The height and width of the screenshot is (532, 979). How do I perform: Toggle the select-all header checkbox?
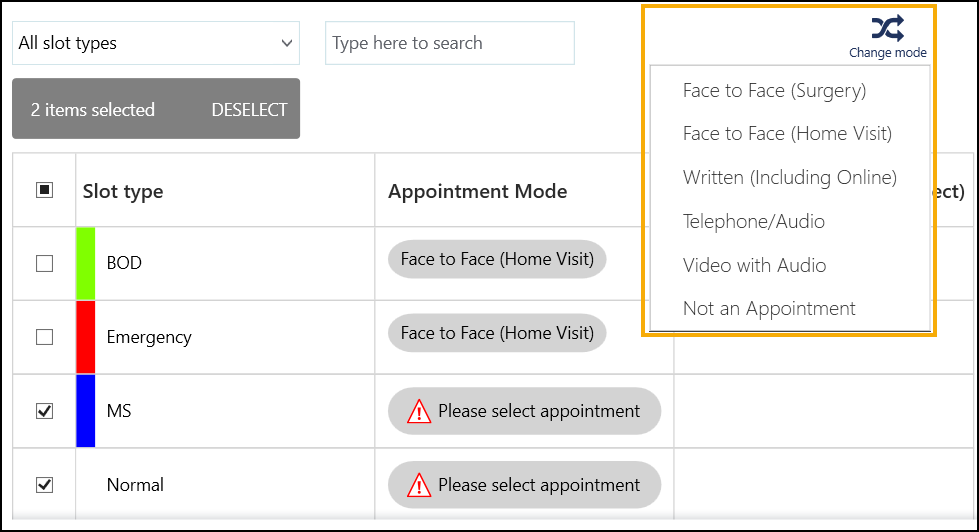tap(44, 190)
